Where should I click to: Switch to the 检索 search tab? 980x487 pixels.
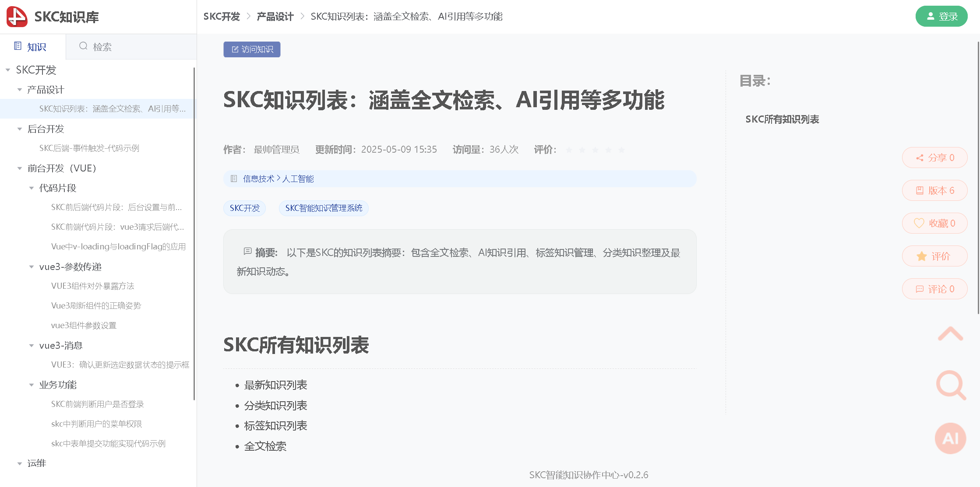pos(95,47)
